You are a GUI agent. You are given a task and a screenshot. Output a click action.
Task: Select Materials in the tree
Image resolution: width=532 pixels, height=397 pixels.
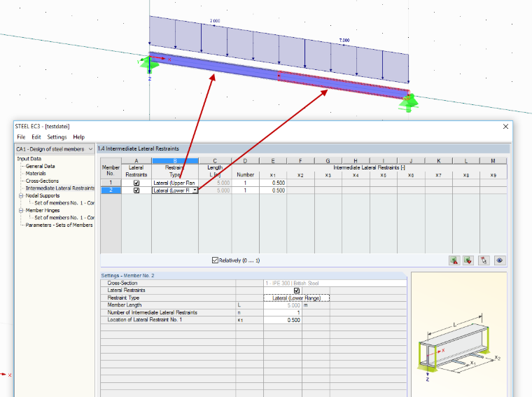pos(36,174)
